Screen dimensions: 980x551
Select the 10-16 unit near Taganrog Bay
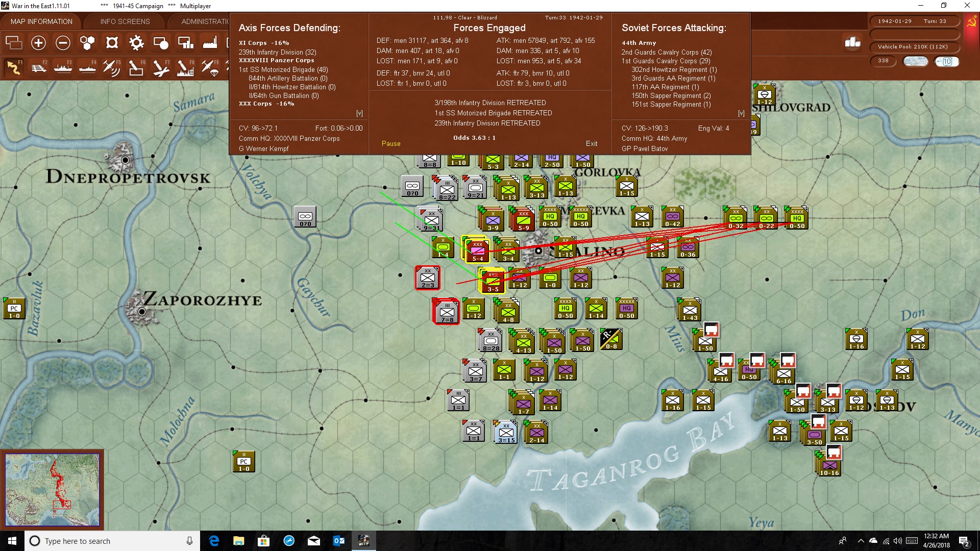pyautogui.click(x=829, y=465)
